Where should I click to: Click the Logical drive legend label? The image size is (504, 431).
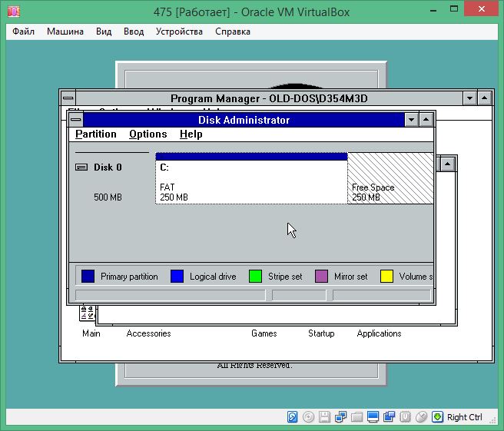click(213, 277)
